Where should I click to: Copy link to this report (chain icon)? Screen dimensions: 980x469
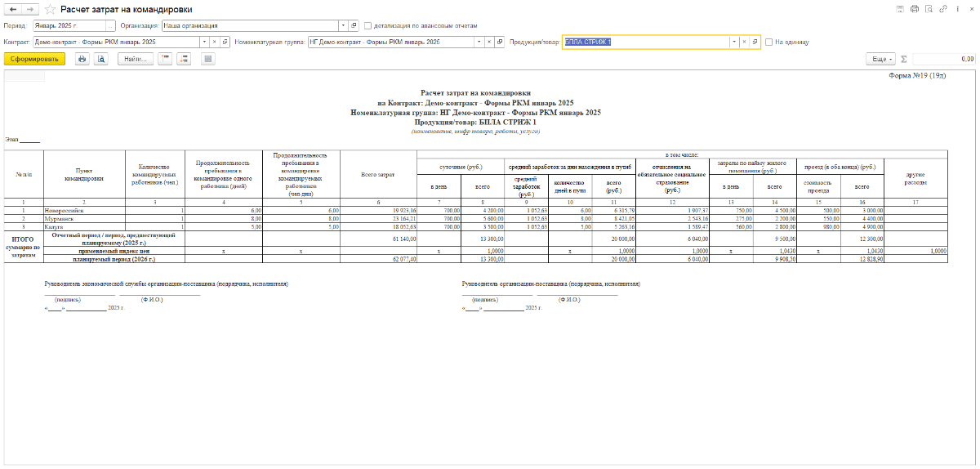943,9
